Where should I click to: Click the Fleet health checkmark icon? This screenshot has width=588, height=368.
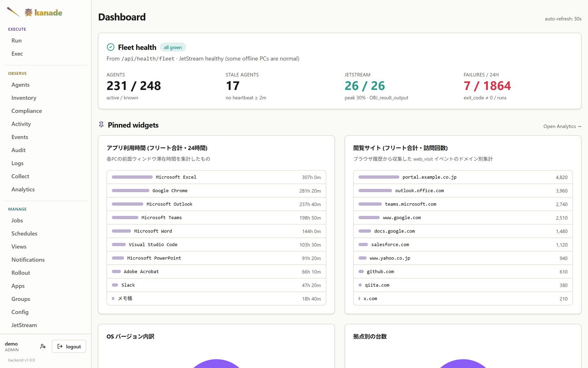(x=110, y=47)
